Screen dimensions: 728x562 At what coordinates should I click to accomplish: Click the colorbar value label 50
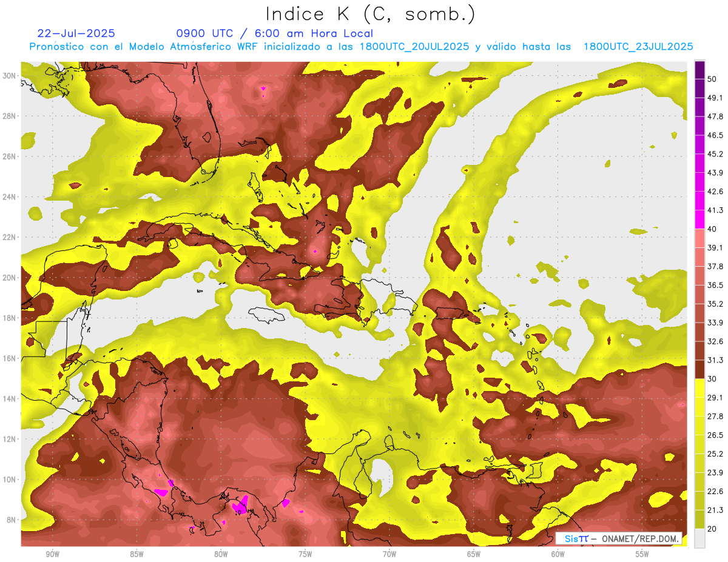point(711,78)
